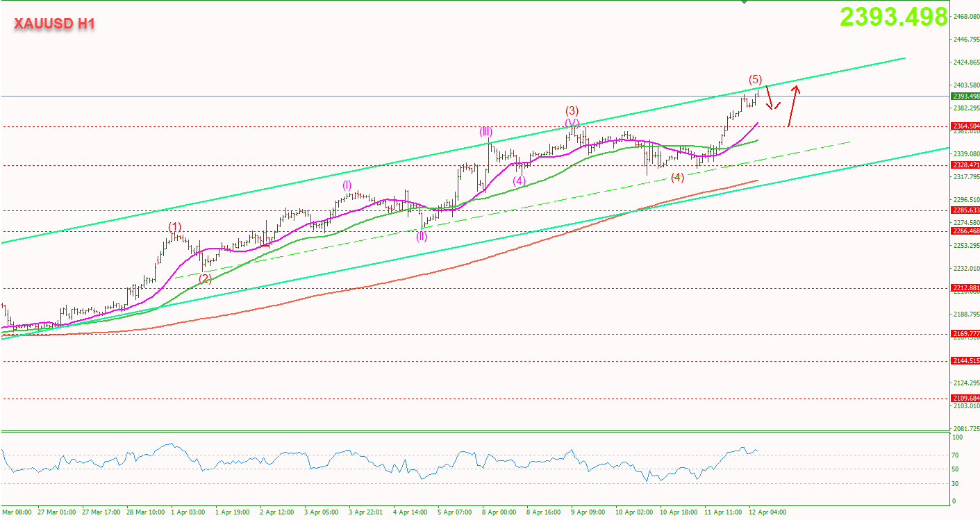The height and width of the screenshot is (520, 980).
Task: Click the 11 Apr 11:00 time label
Action: click(724, 512)
